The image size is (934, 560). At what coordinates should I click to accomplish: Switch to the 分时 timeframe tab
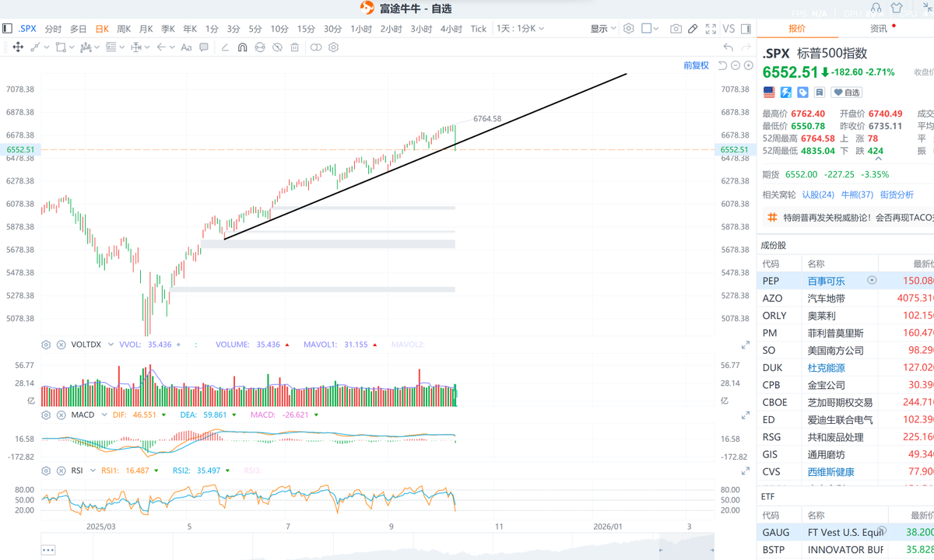(x=53, y=29)
